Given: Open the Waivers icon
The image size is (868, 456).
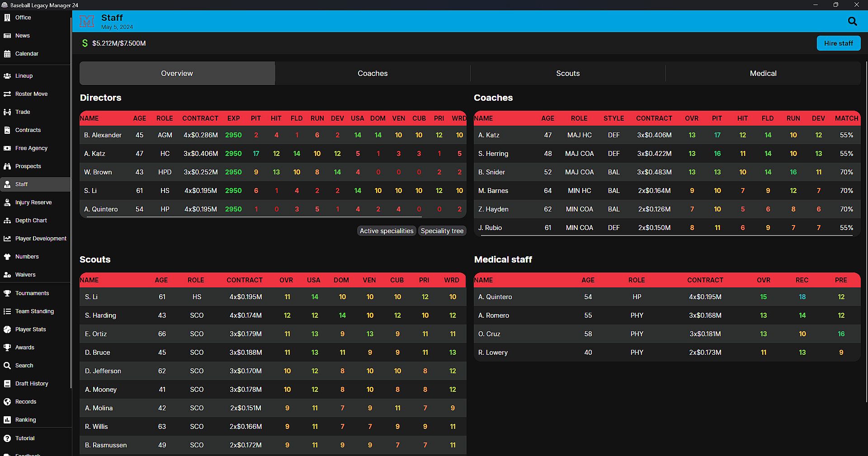Looking at the screenshot, I should click(x=7, y=275).
